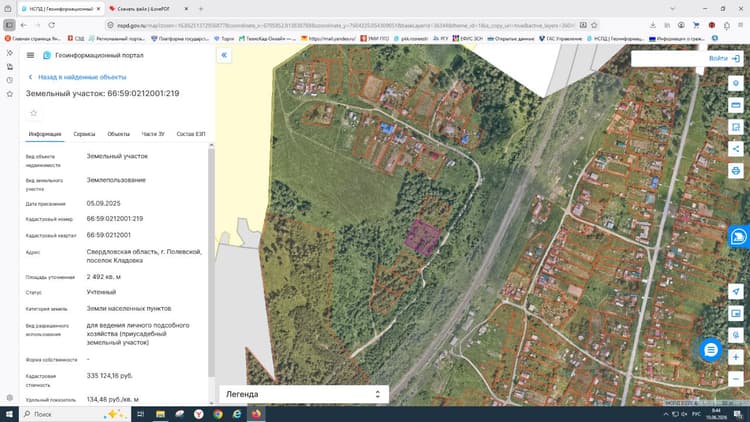Open the sidebar history clock icon
The width and height of the screenshot is (750, 422).
tap(10, 80)
